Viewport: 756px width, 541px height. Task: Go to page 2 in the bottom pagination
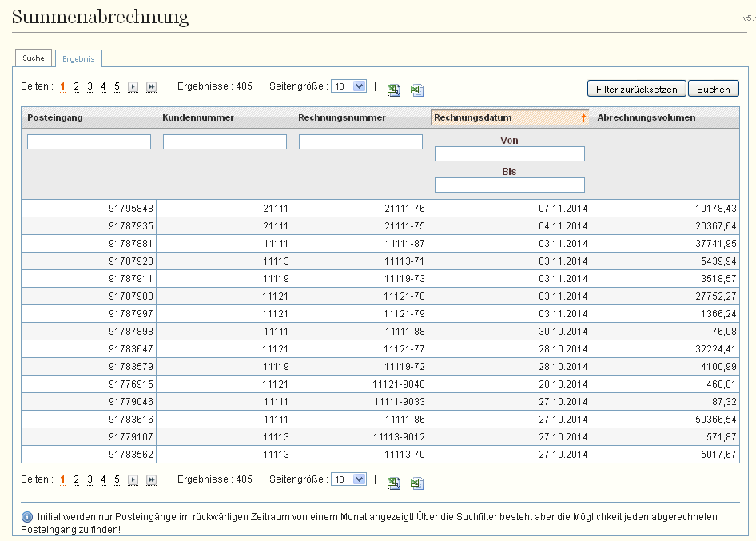point(76,479)
